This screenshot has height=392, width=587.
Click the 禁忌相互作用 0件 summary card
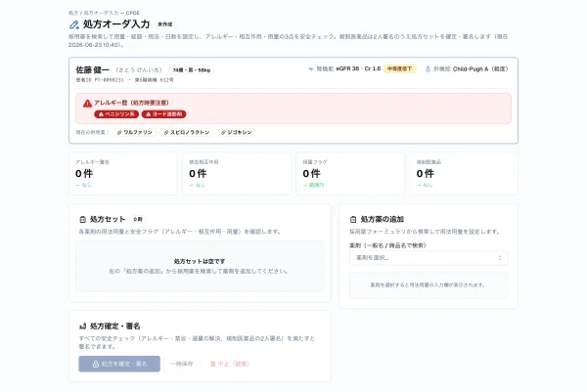tap(237, 173)
